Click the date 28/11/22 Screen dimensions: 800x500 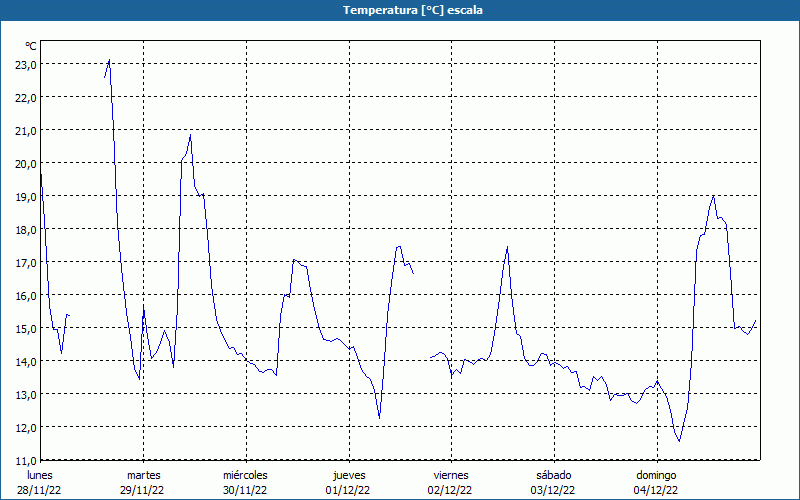click(x=39, y=490)
